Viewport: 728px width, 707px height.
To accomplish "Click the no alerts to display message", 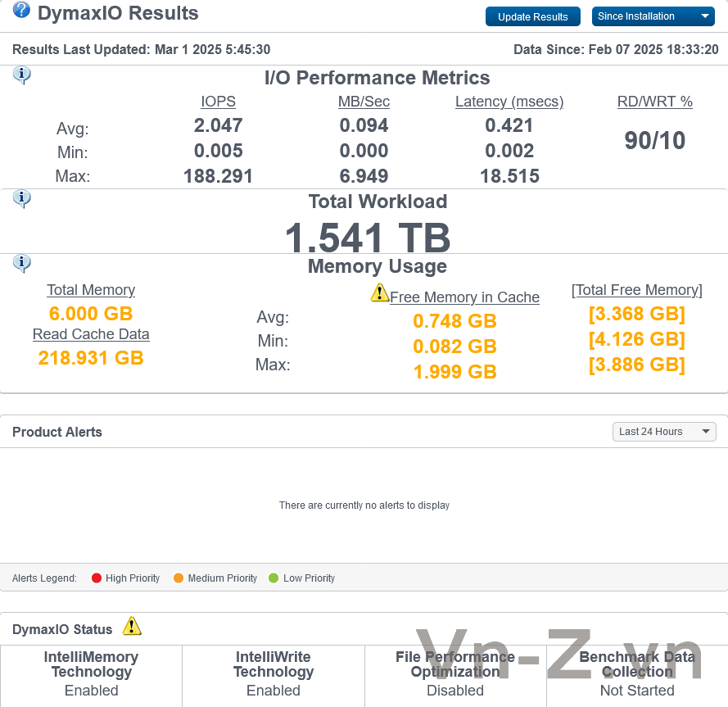I will [364, 505].
